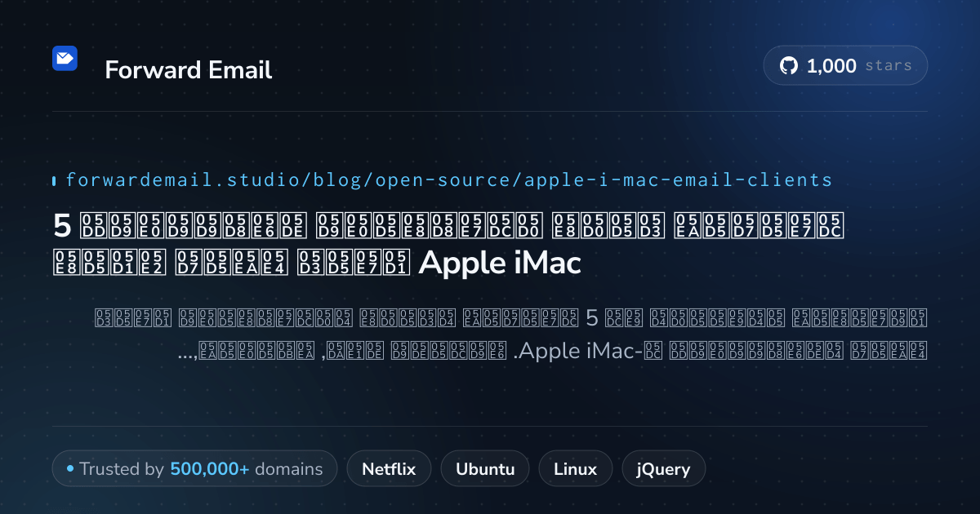Select the Netflix pill

(x=389, y=469)
